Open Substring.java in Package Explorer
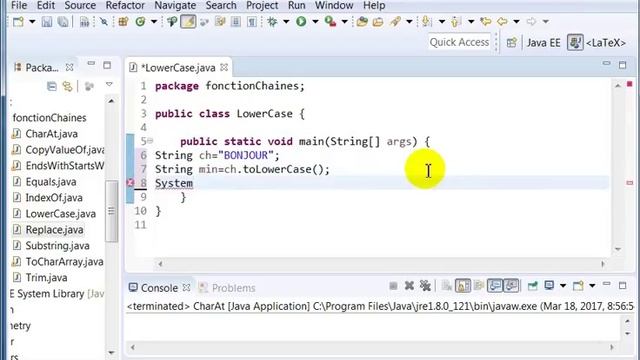Viewport: 640px width, 360px height. (58, 246)
